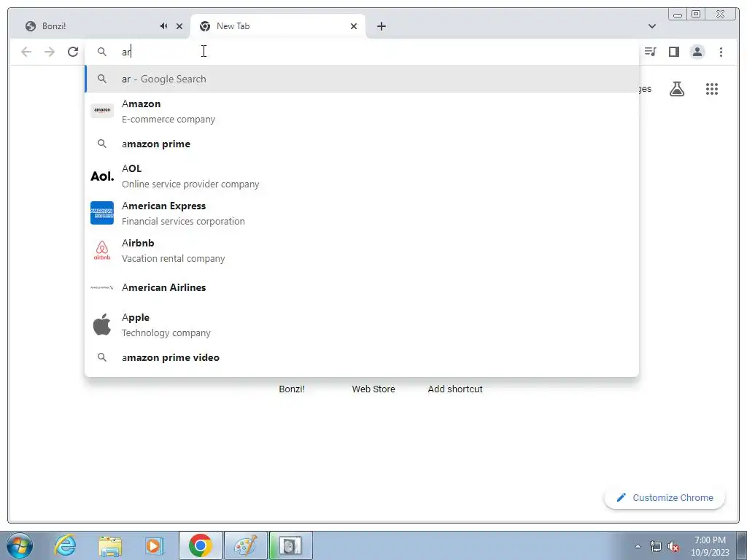Image resolution: width=747 pixels, height=560 pixels.
Task: Click the Apple logo thumbnail
Action: tap(102, 324)
